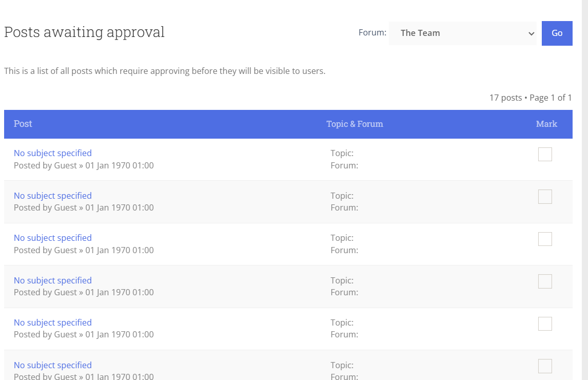
Task: Click the "Posts awaiting approval" heading
Action: point(84,32)
